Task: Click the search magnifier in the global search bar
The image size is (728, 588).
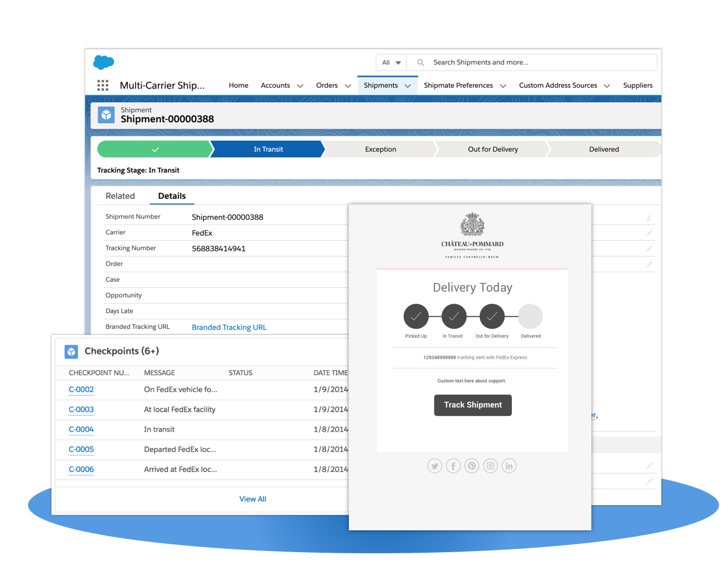Action: 419,62
